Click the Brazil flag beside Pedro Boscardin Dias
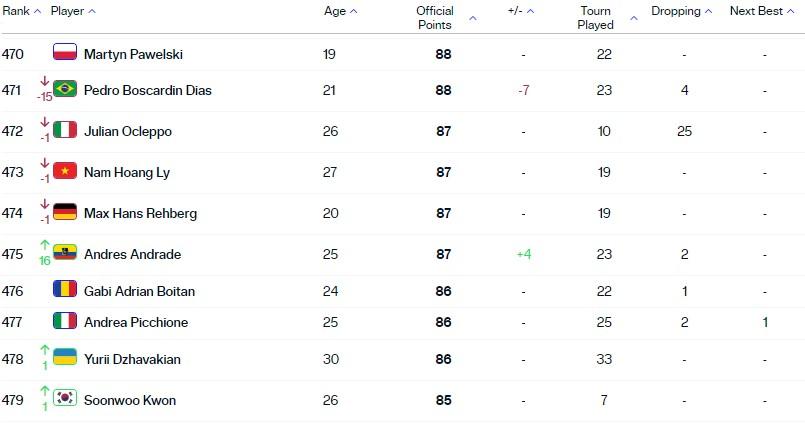This screenshot has width=805, height=424. tap(65, 88)
